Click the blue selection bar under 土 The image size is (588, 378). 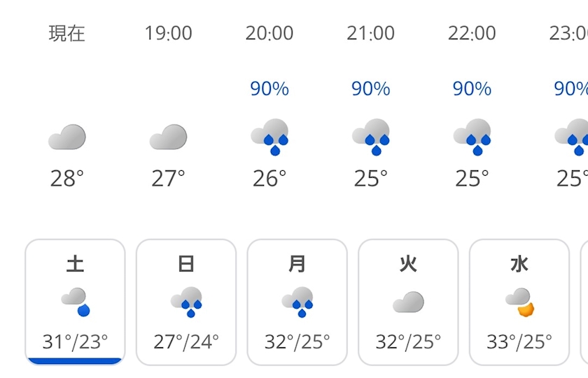click(75, 361)
